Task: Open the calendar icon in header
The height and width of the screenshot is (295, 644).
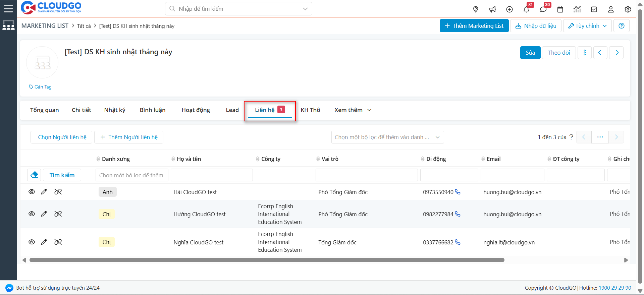Action: (560, 9)
